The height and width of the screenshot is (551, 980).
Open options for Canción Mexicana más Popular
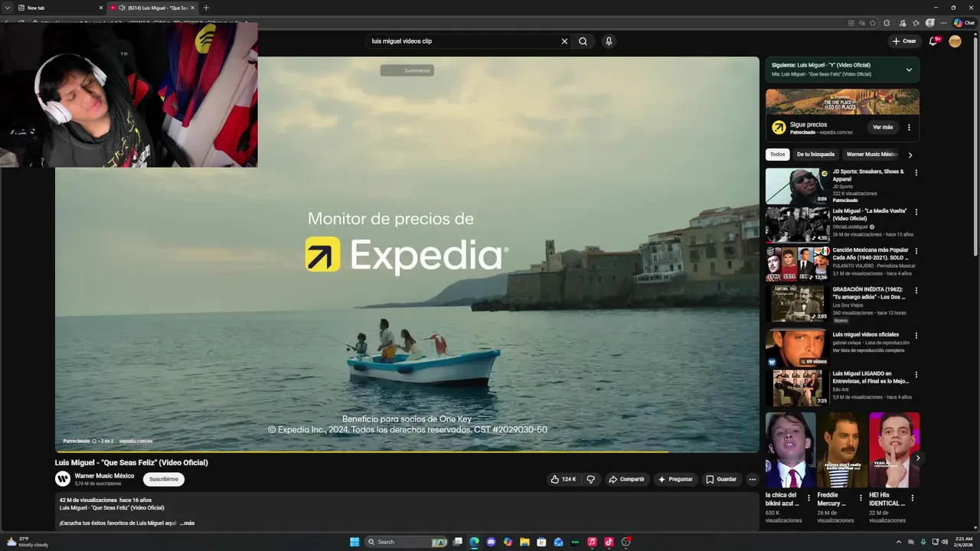tap(916, 251)
